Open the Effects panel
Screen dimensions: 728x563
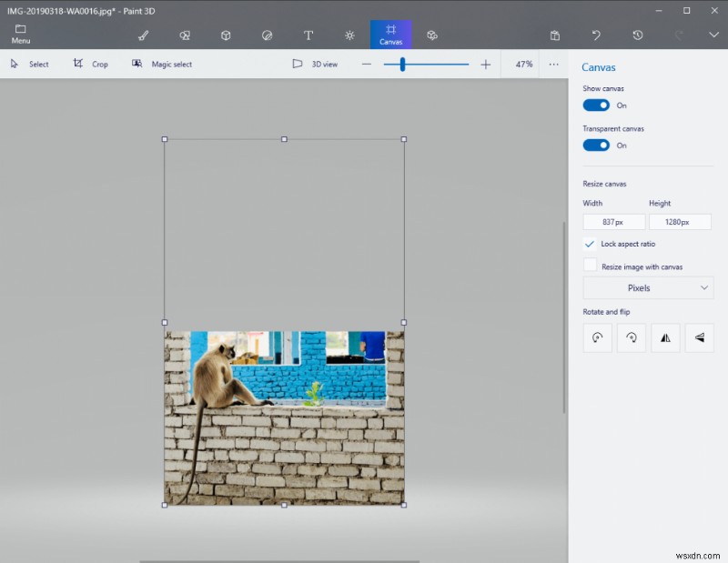click(x=349, y=35)
